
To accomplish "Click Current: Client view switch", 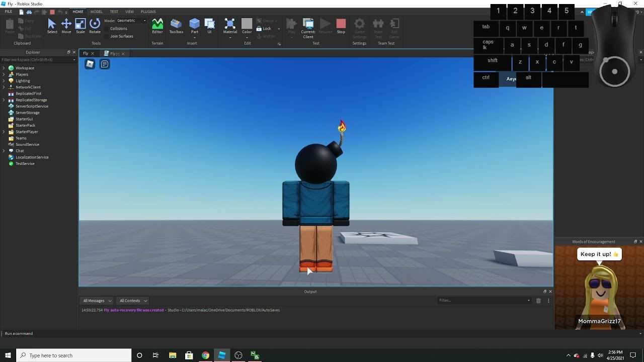I will click(308, 28).
